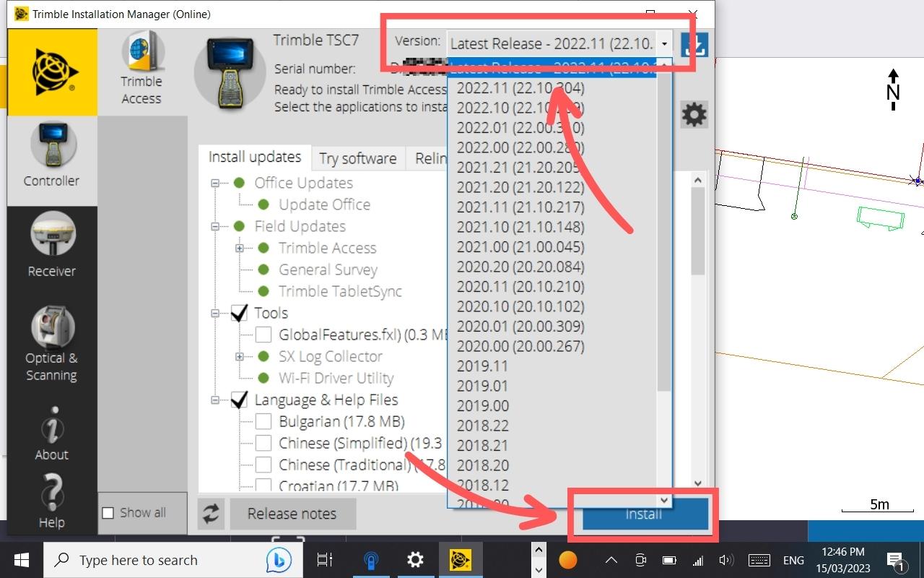
Task: Click the download icon beside Version dropdown
Action: point(694,45)
